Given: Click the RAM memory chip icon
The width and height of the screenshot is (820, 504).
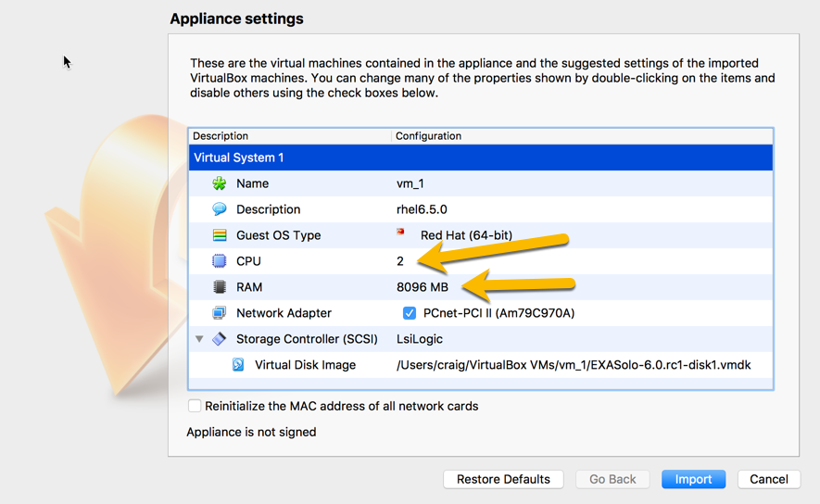Looking at the screenshot, I should click(220, 287).
